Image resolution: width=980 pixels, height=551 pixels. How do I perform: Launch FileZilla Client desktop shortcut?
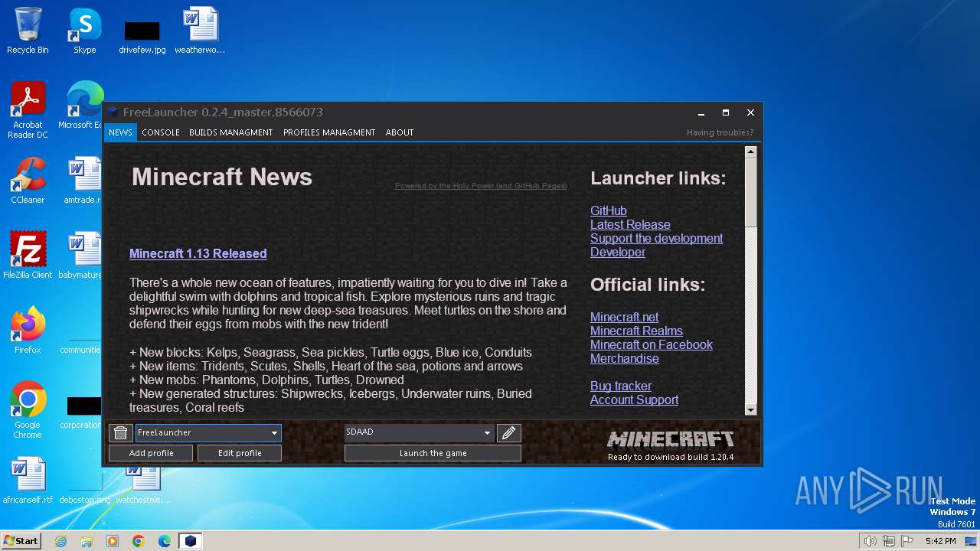tap(28, 256)
